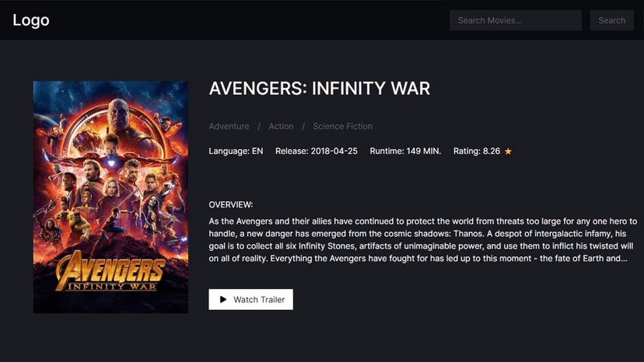Click the Avengers title logo on the poster

coord(110,272)
